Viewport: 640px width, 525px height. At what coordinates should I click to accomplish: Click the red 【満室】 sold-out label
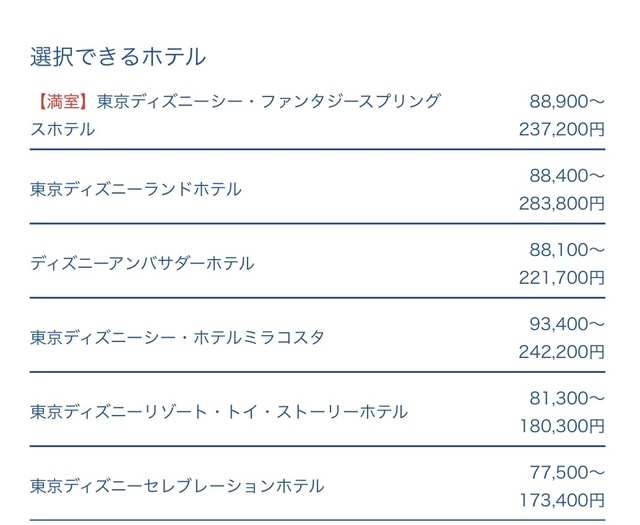coord(63,101)
